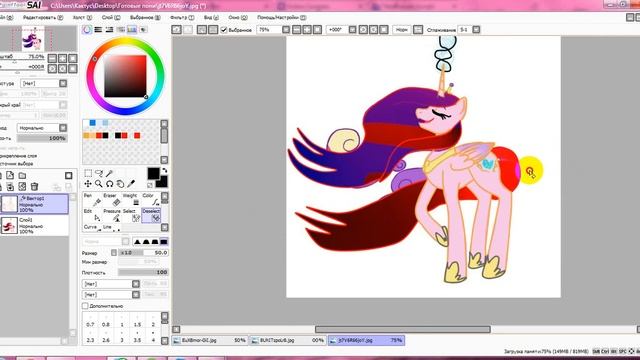Select the Слой1 layer

(34, 226)
